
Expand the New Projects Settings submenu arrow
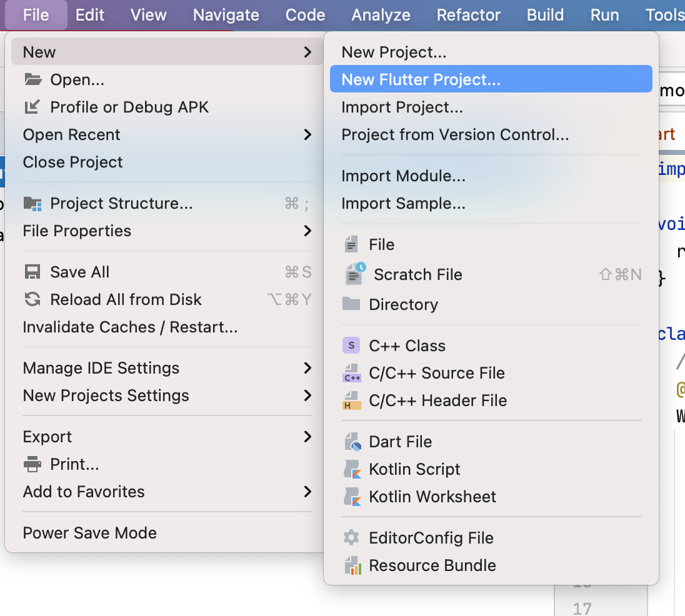pyautogui.click(x=307, y=395)
